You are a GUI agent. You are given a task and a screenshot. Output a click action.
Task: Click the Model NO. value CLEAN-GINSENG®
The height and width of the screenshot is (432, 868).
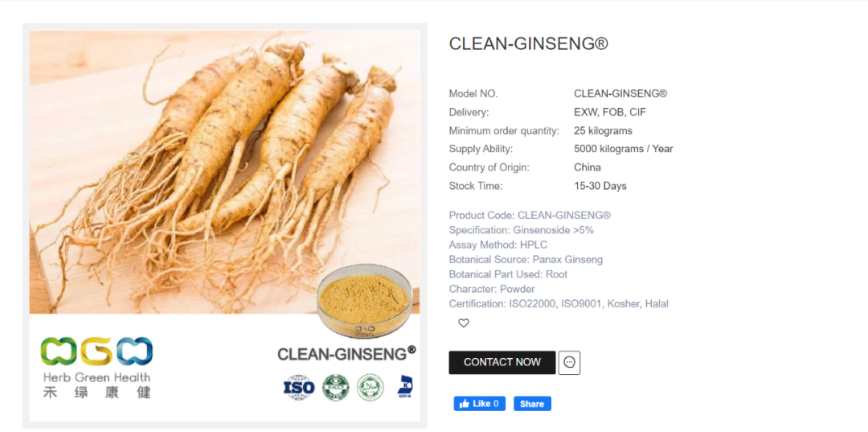620,93
